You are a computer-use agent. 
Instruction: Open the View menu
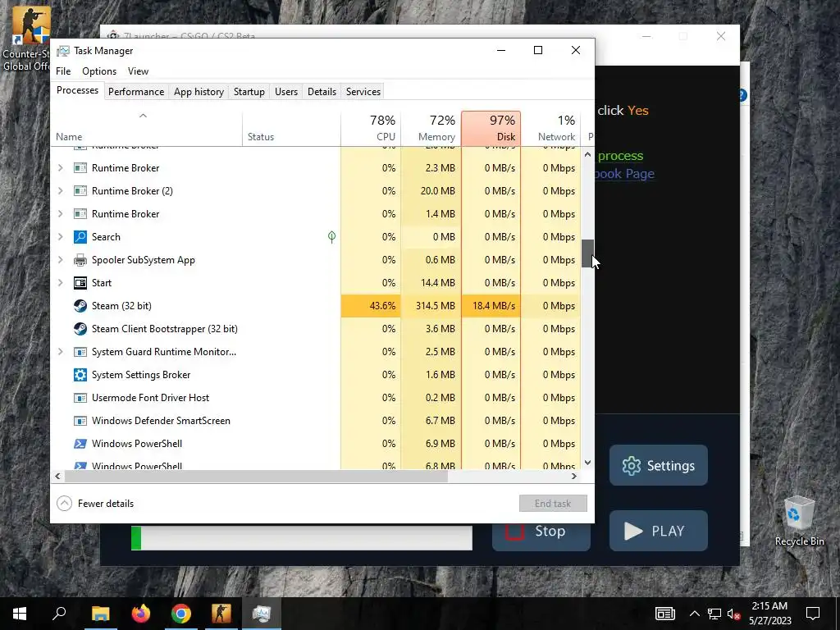138,71
